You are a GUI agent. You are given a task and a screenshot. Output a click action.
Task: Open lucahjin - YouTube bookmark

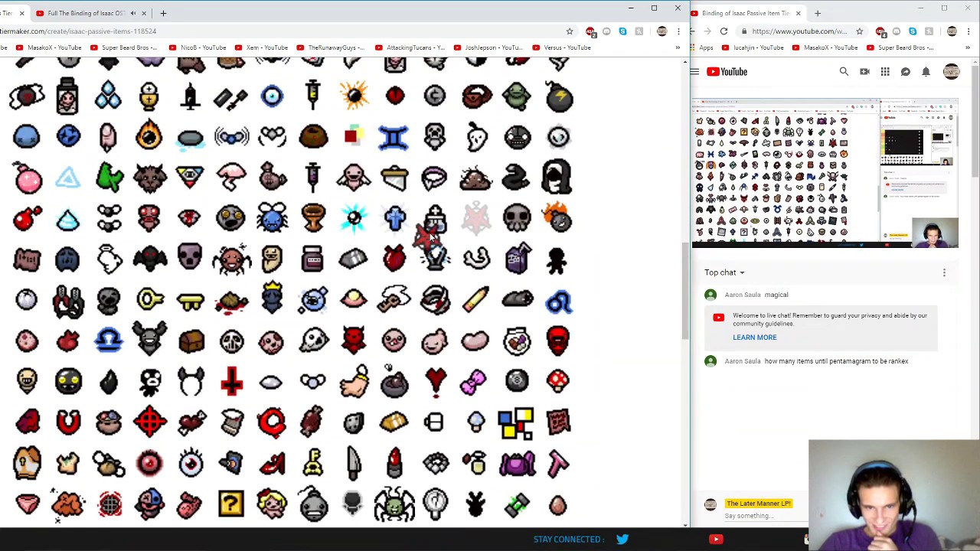coord(753,47)
